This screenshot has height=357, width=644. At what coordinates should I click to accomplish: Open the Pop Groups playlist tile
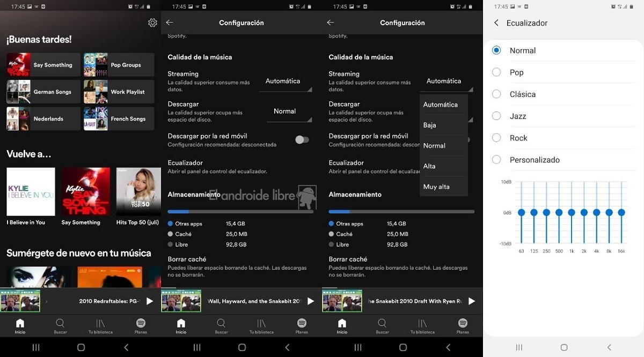pyautogui.click(x=119, y=65)
